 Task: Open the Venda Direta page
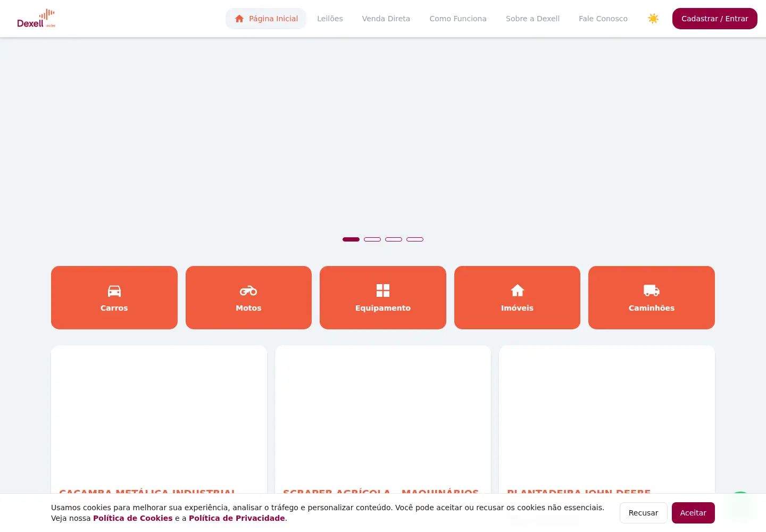(386, 19)
